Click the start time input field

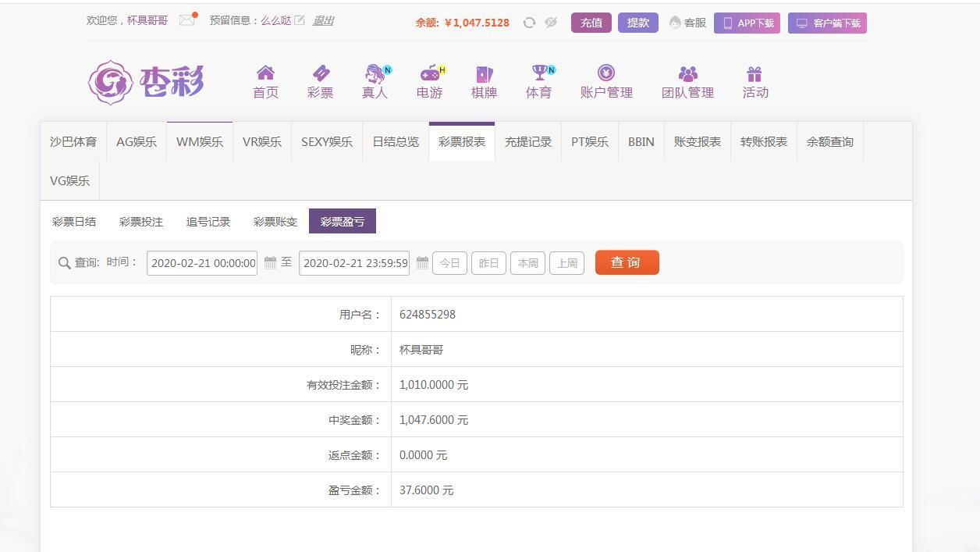202,263
